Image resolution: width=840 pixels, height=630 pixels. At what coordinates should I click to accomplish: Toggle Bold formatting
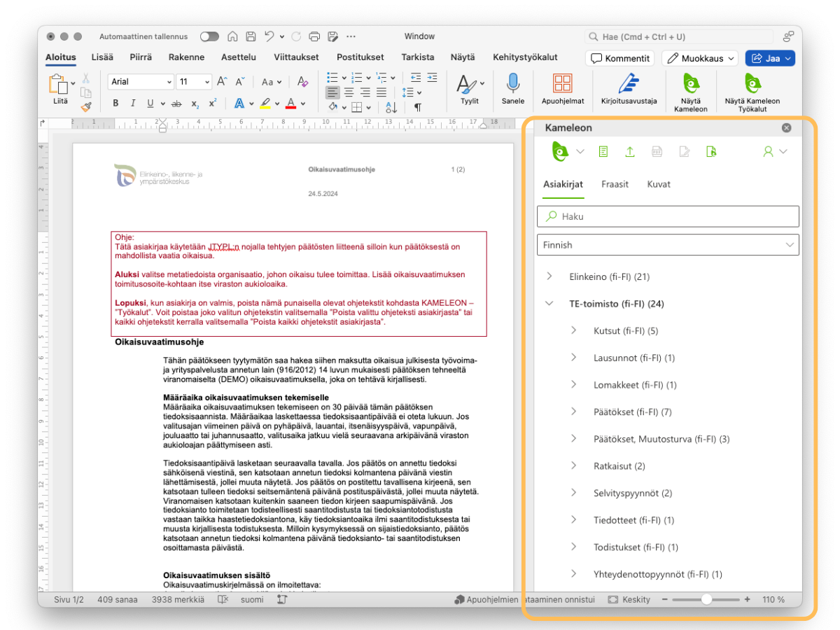point(115,104)
